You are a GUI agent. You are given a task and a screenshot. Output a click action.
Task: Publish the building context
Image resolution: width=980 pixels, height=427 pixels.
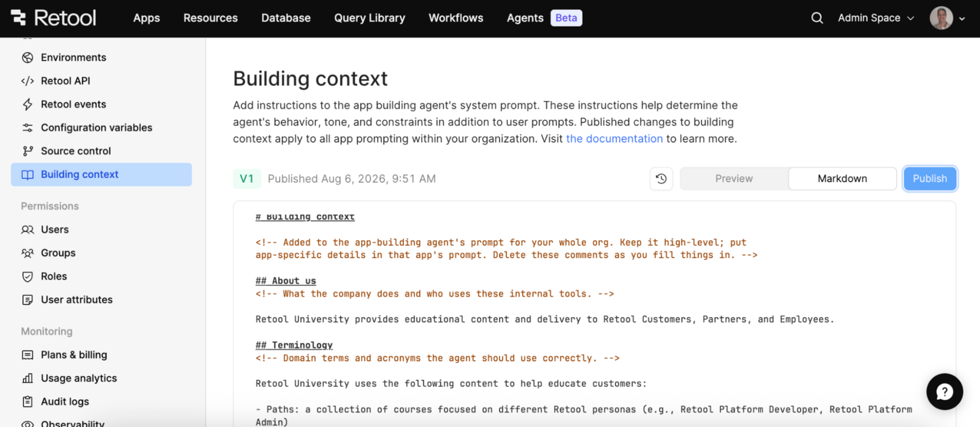click(x=929, y=179)
